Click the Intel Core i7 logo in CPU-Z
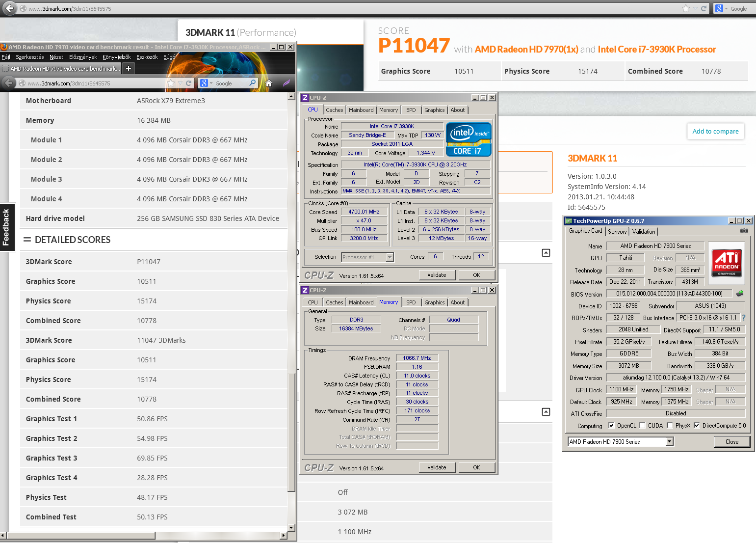 click(x=469, y=139)
